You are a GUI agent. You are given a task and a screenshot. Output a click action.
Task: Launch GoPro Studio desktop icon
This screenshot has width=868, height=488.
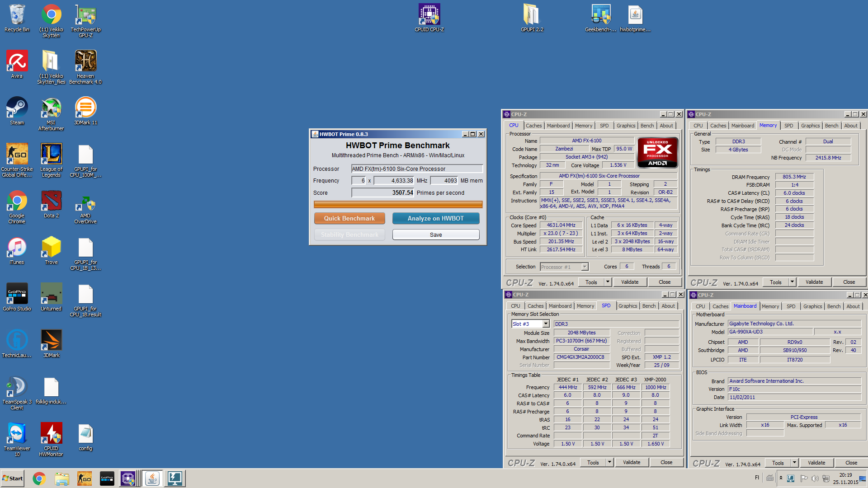[x=17, y=297]
